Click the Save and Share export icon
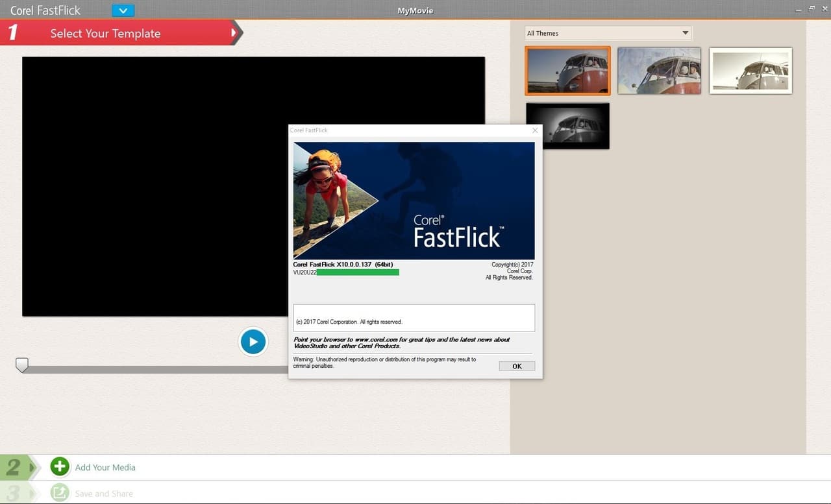831x504 pixels. pos(60,493)
